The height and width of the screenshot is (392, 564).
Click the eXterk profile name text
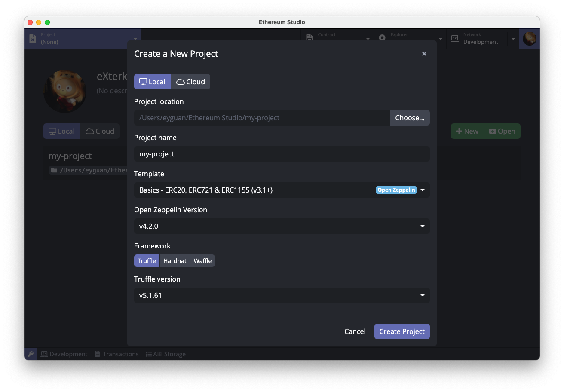coord(112,77)
